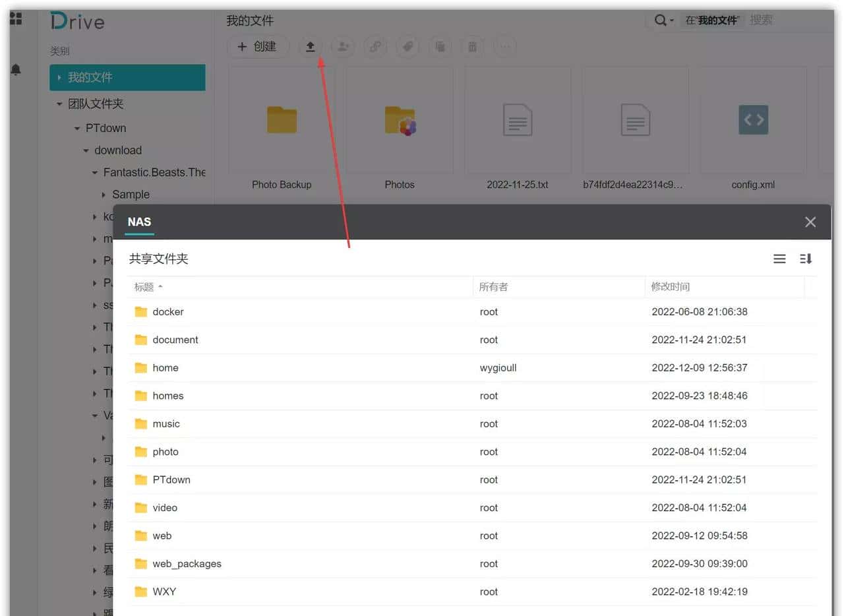Click the share link icon in toolbar
This screenshot has width=844, height=616.
[x=375, y=47]
